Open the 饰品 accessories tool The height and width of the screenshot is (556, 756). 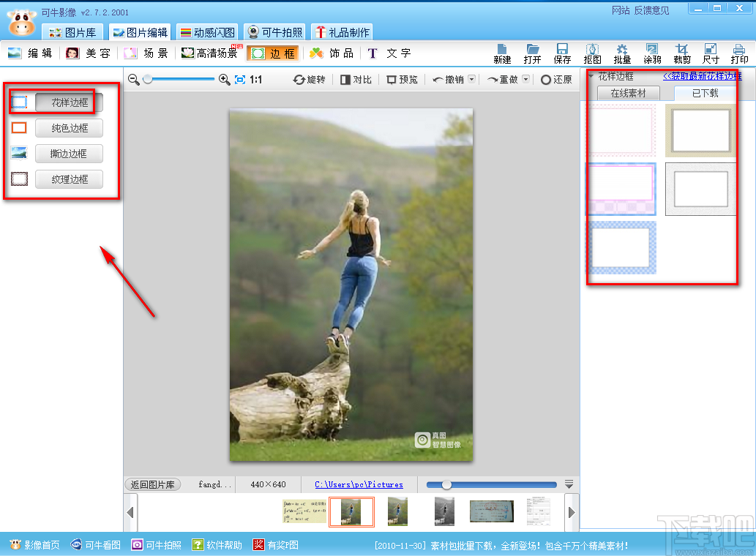point(332,53)
